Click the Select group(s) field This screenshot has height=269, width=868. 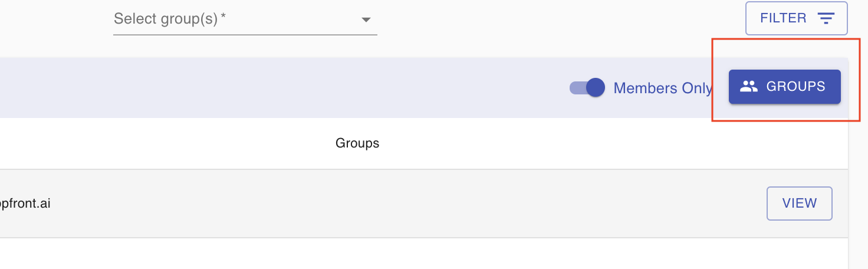[245, 19]
